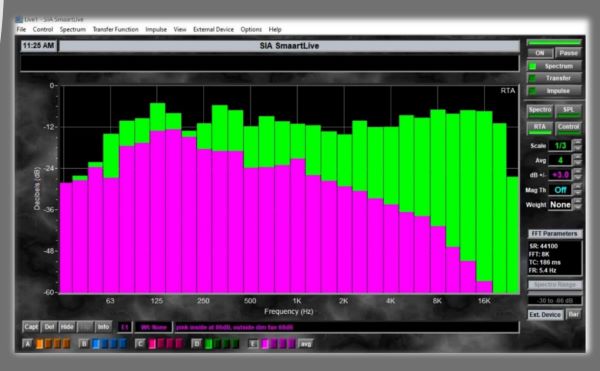Change Weight setting from None
This screenshot has width=600, height=371.
pos(560,205)
